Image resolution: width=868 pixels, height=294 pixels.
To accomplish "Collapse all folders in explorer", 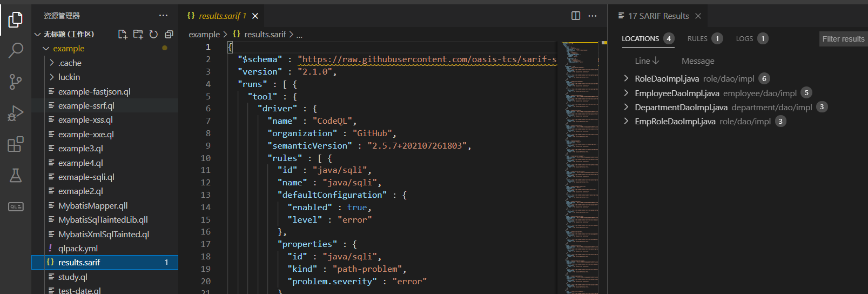I will pos(169,34).
